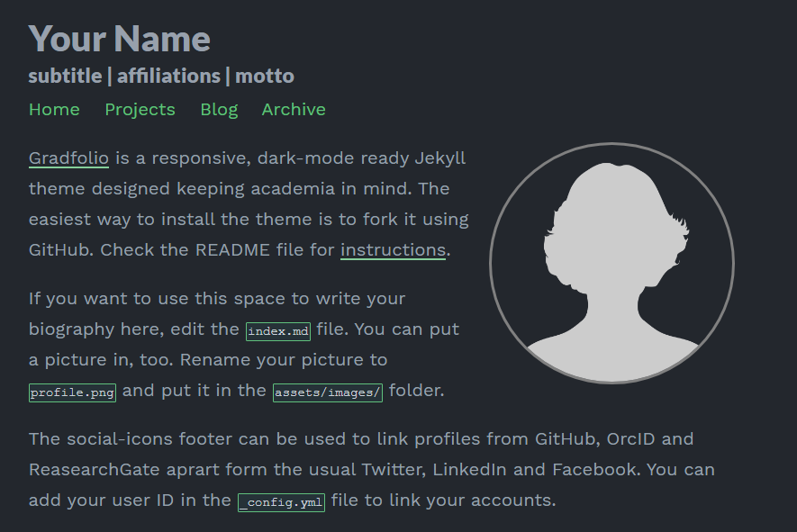This screenshot has height=532, width=797.
Task: Click the "Your Name" site title
Action: 119,39
